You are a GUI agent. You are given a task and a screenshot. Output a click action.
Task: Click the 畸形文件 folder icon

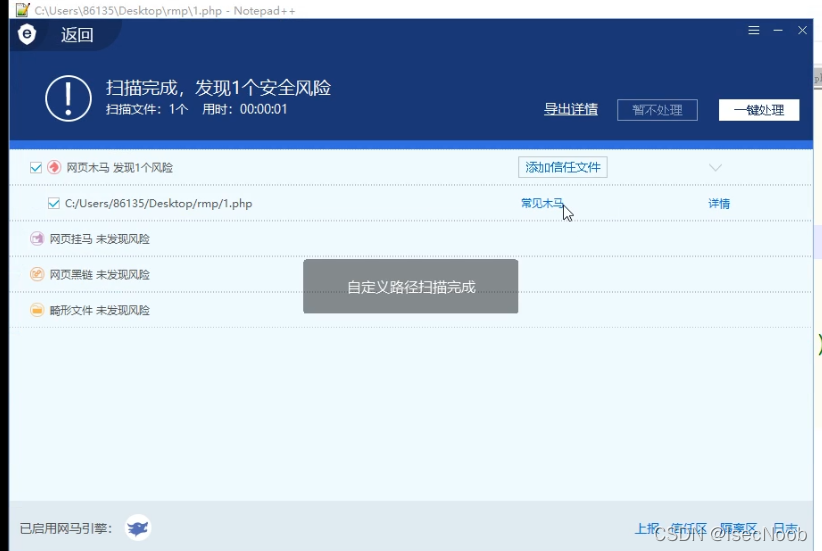pyautogui.click(x=37, y=310)
